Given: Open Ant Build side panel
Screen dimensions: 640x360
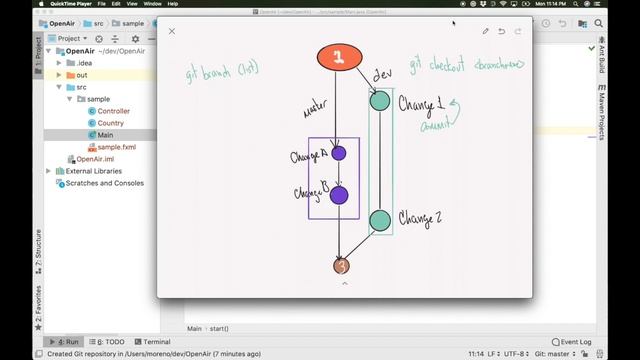Looking at the screenshot, I should tap(602, 55).
